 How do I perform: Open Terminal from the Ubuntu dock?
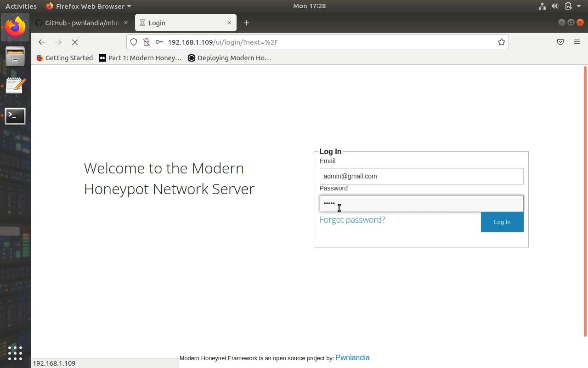[x=15, y=116]
